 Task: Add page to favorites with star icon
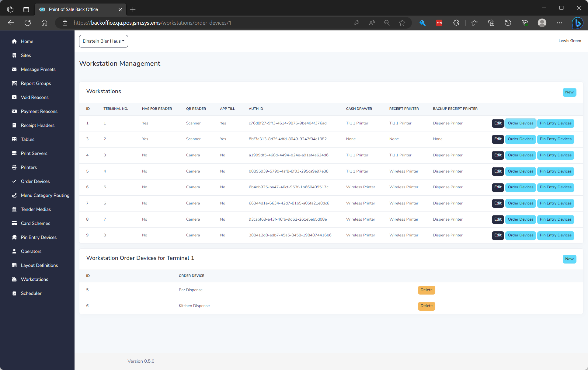point(402,23)
